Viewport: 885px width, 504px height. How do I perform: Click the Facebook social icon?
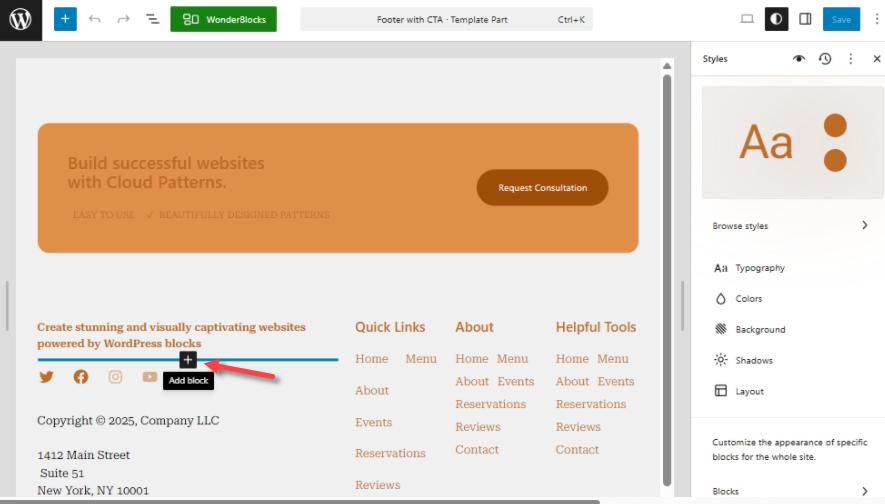coord(81,377)
